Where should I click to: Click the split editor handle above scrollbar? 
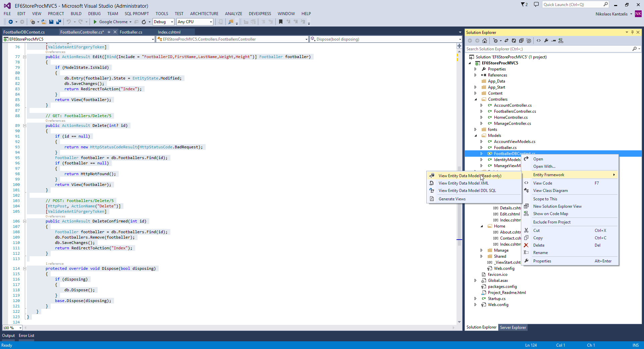click(x=459, y=46)
